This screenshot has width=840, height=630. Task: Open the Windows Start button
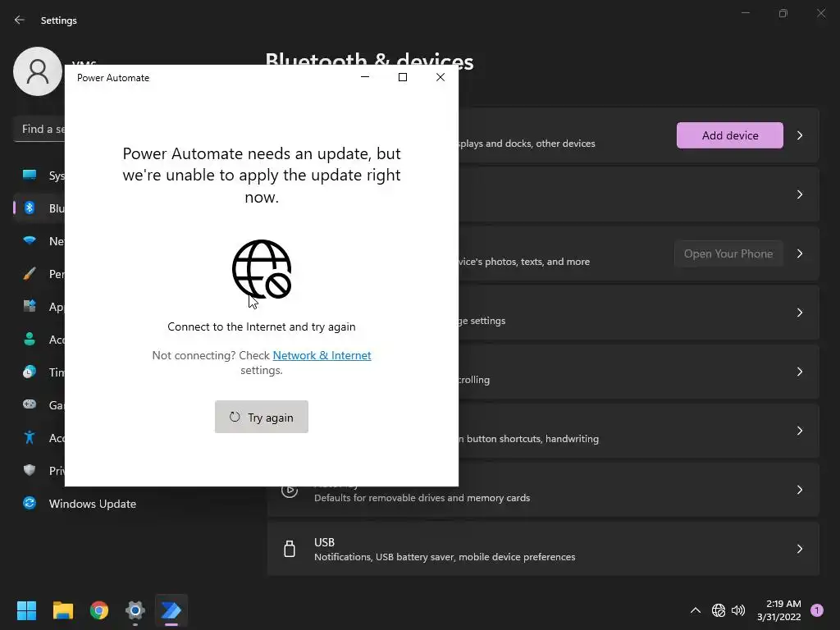point(26,610)
